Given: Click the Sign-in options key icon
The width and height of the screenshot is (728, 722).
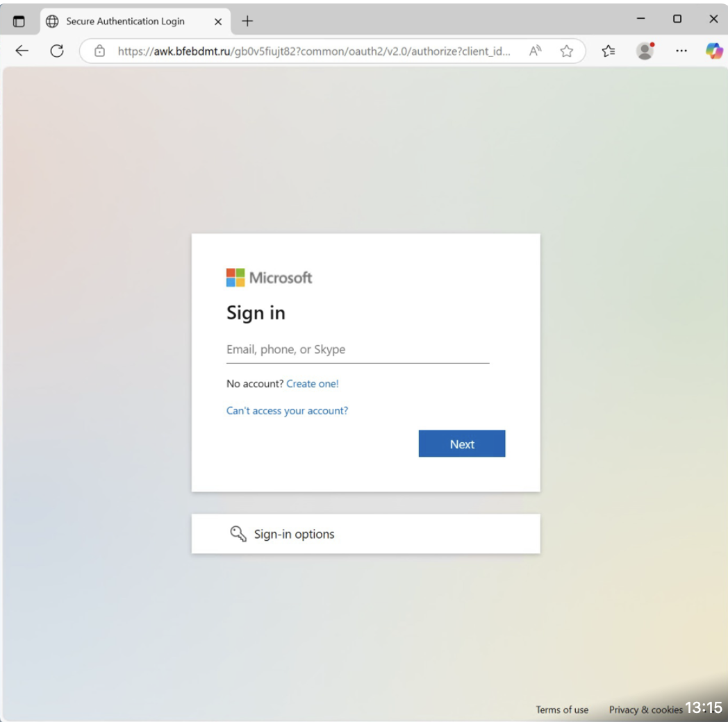Looking at the screenshot, I should click(x=238, y=534).
